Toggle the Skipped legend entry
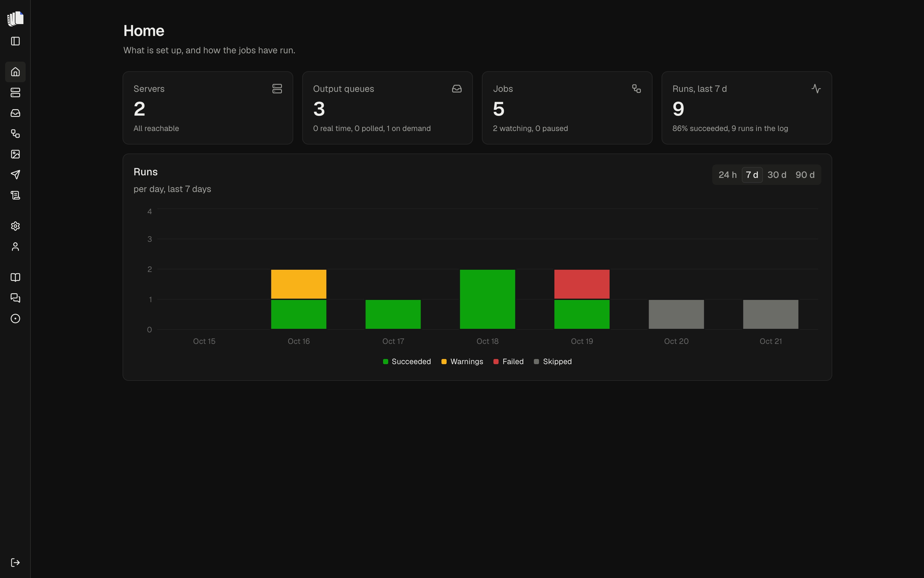Image resolution: width=924 pixels, height=578 pixels. click(x=552, y=362)
